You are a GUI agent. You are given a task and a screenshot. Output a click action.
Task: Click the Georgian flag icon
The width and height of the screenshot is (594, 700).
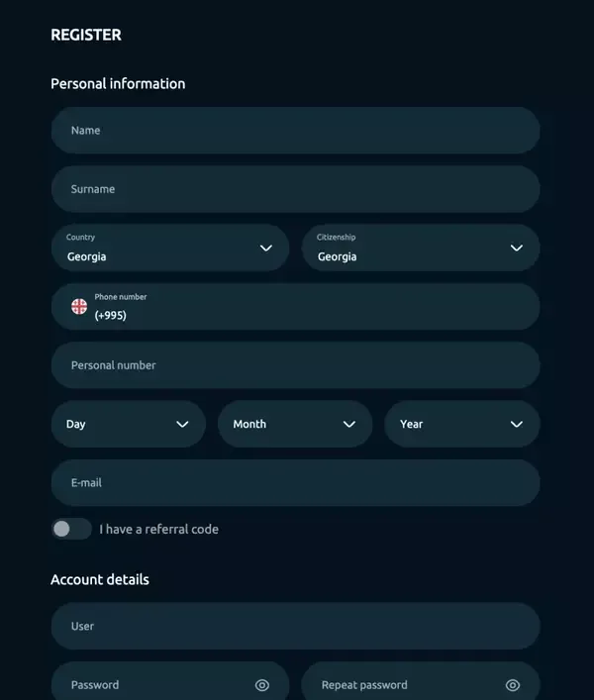click(x=79, y=306)
